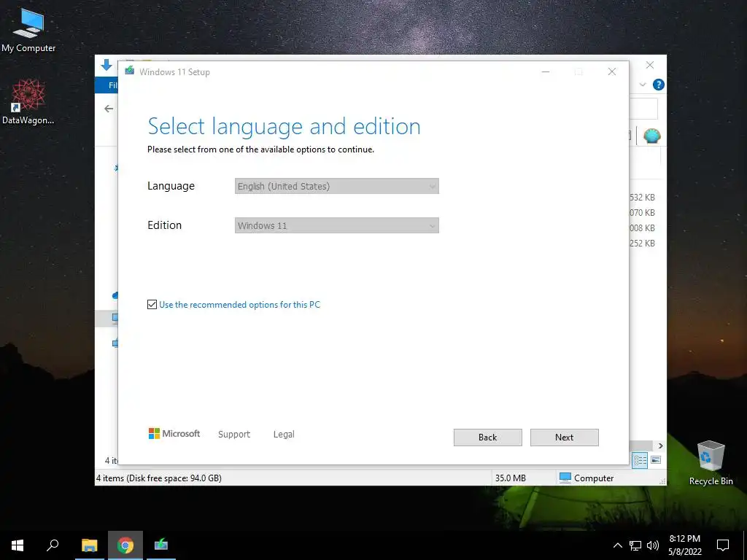Open the Legal link
Viewport: 747px width, 560px height.
[x=284, y=434]
